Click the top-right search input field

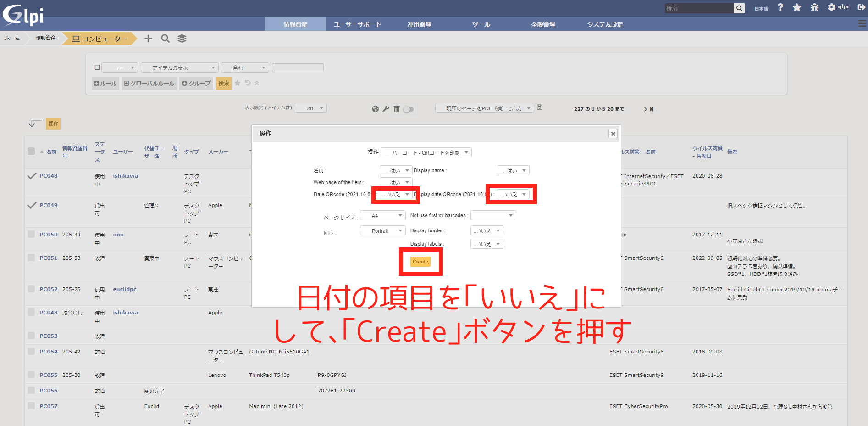pos(698,8)
